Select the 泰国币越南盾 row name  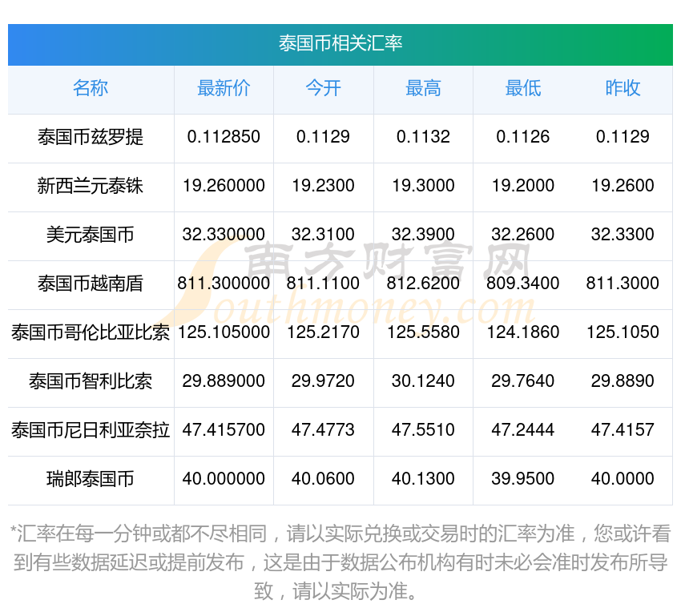pyautogui.click(x=91, y=284)
